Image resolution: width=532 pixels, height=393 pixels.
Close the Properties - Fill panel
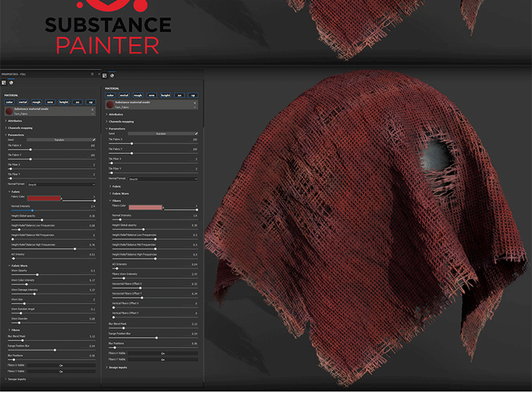99,74
